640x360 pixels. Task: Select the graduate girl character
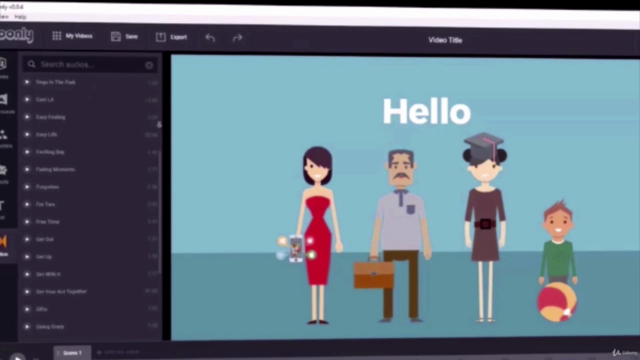click(485, 227)
